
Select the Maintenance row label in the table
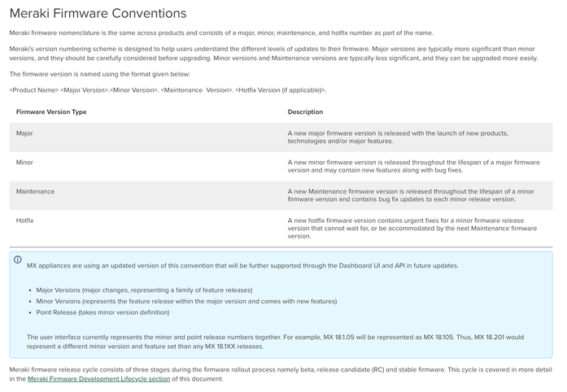pos(36,191)
